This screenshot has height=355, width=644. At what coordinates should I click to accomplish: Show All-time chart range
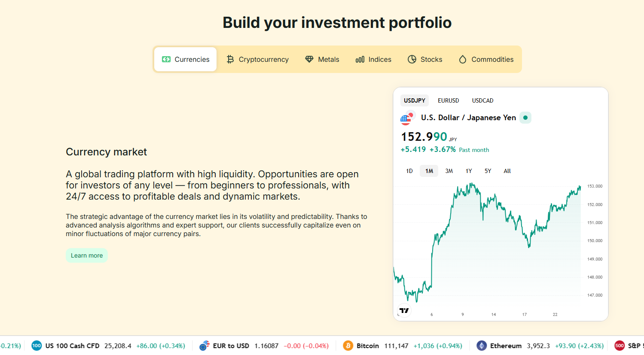click(507, 171)
